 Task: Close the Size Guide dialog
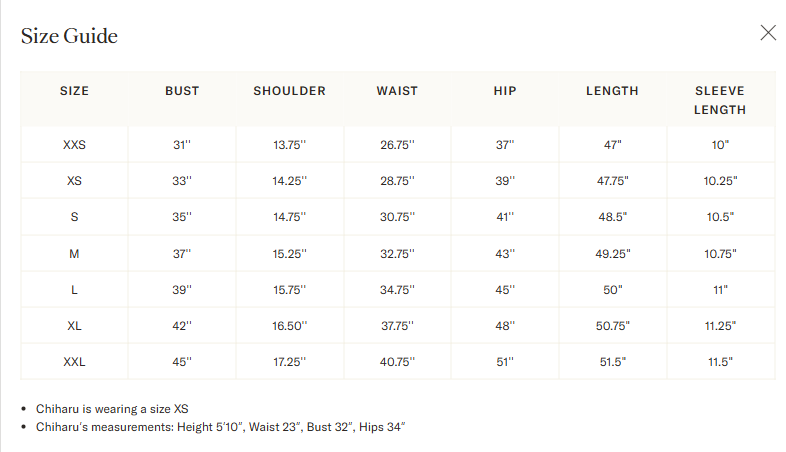[768, 33]
